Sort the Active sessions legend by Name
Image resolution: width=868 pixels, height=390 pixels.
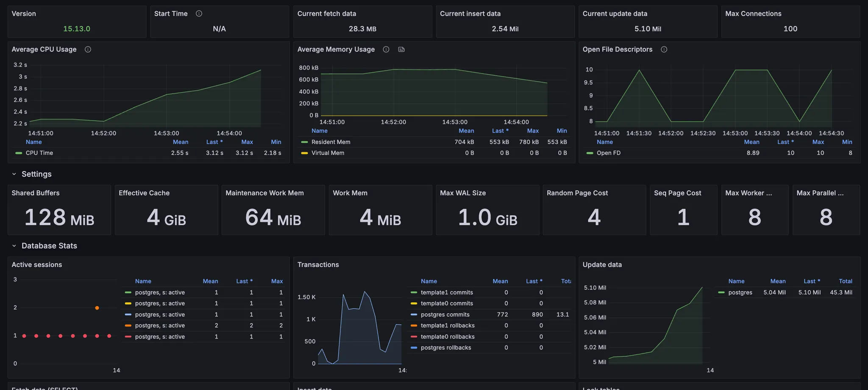[143, 281]
